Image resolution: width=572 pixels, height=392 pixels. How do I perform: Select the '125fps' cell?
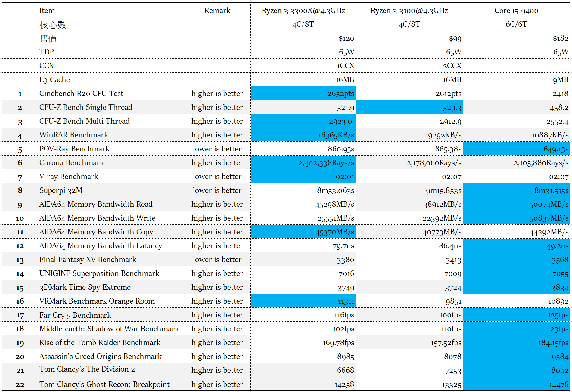(x=516, y=315)
